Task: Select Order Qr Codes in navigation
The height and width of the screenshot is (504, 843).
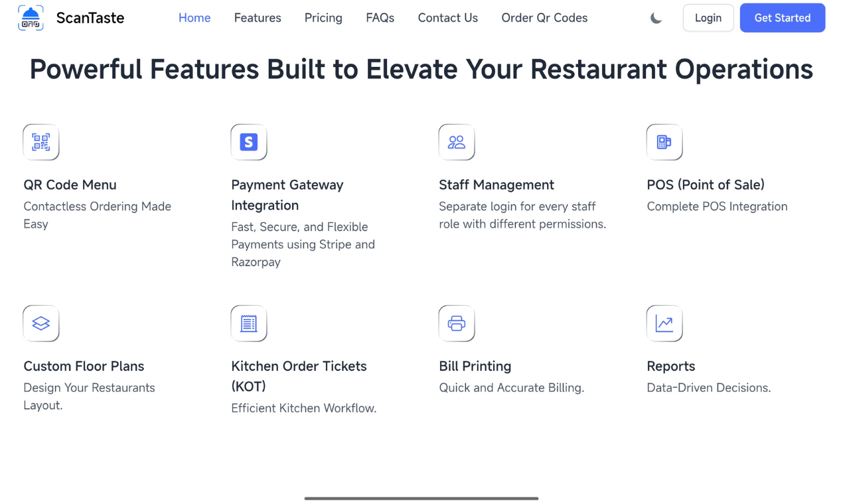Action: point(544,18)
